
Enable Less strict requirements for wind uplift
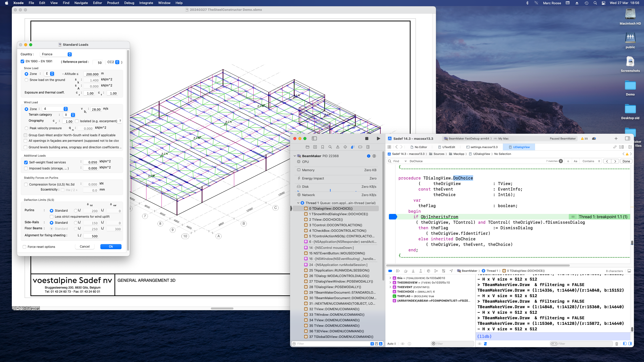coord(52,217)
